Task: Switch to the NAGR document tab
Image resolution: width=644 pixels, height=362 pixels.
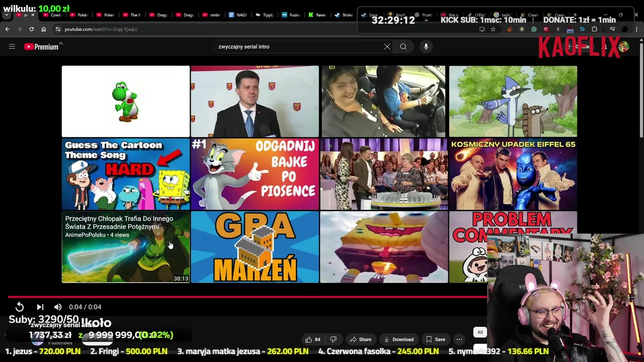Action: pyautogui.click(x=238, y=15)
